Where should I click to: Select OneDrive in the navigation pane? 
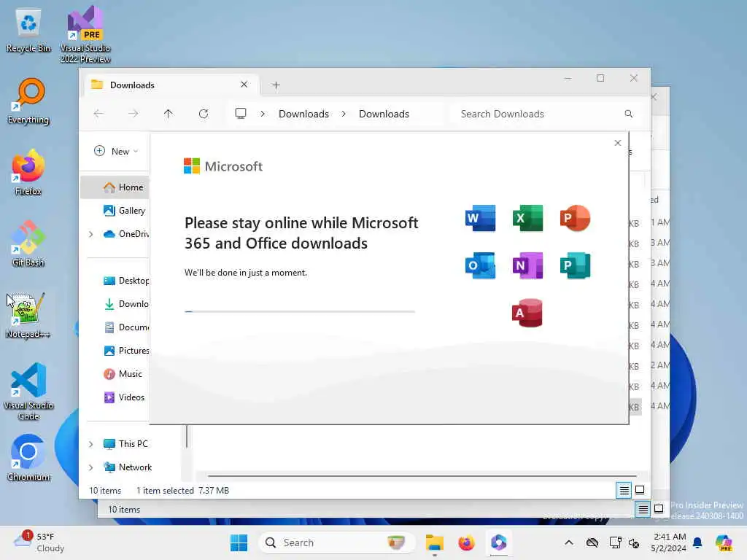125,234
